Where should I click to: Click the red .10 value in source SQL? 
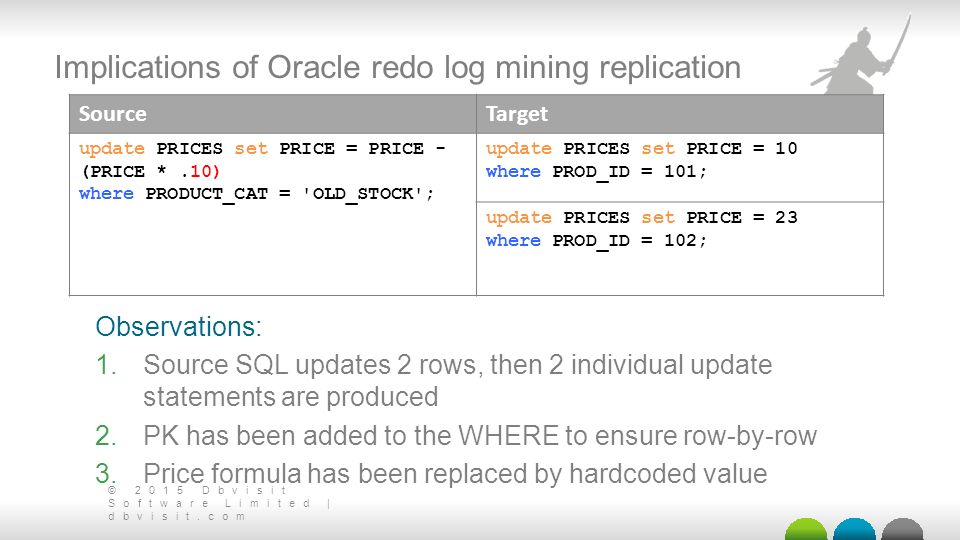[200, 172]
